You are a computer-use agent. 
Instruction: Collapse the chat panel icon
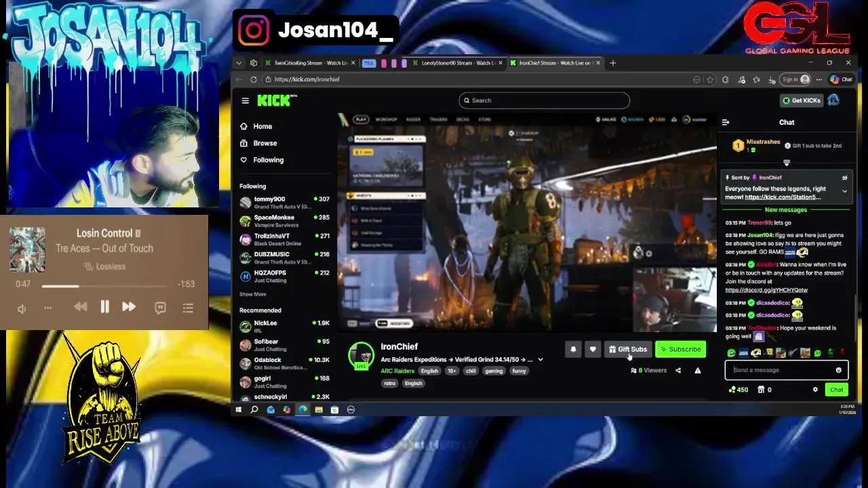coord(726,123)
